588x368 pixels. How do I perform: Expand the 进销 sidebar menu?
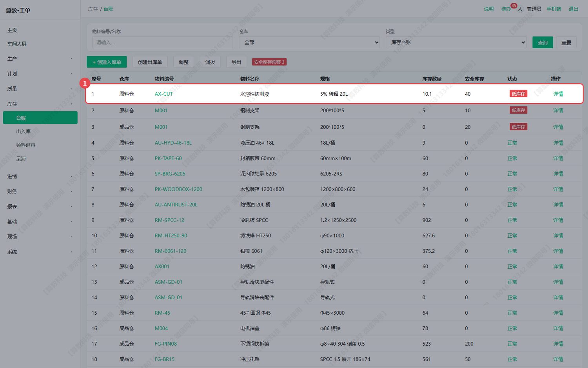click(40, 176)
